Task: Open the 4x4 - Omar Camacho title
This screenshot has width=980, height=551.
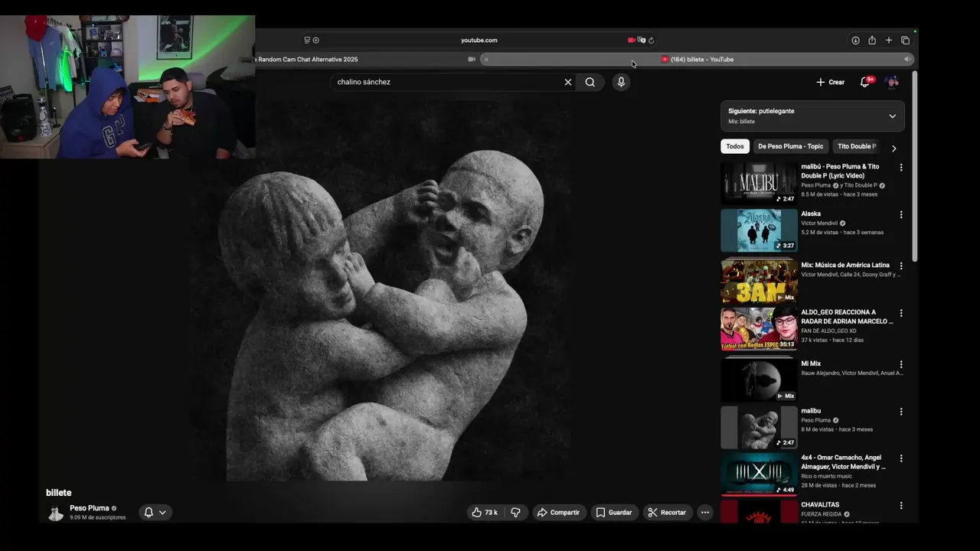Action: point(843,462)
